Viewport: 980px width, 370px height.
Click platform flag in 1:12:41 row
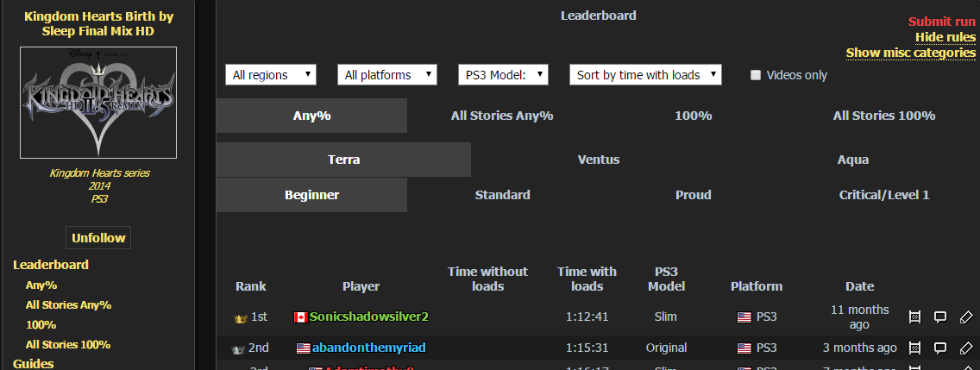pos(744,317)
